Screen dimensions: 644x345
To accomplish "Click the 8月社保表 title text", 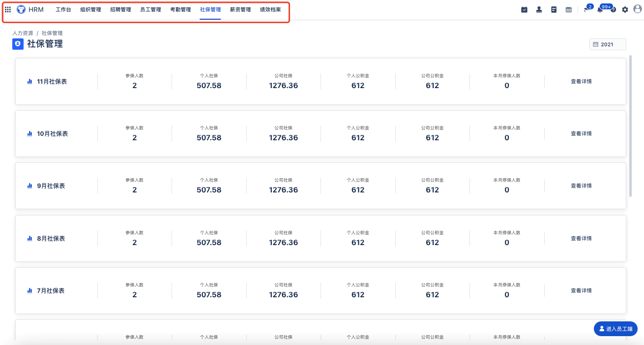I will (x=51, y=238).
